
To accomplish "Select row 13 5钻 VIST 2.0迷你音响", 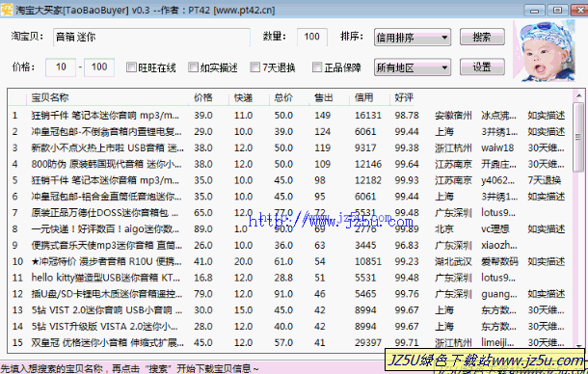I will [x=290, y=310].
